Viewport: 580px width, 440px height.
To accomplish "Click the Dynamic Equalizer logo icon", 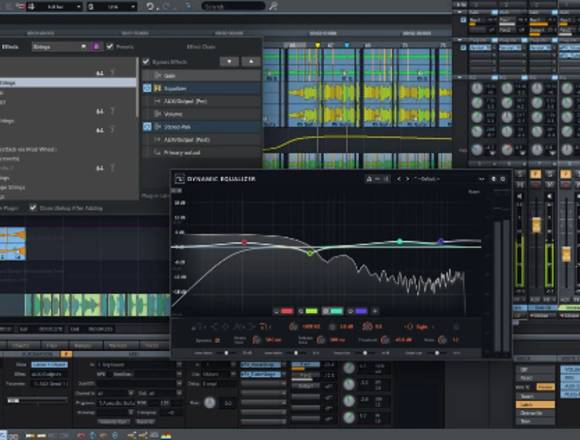I will click(x=180, y=179).
